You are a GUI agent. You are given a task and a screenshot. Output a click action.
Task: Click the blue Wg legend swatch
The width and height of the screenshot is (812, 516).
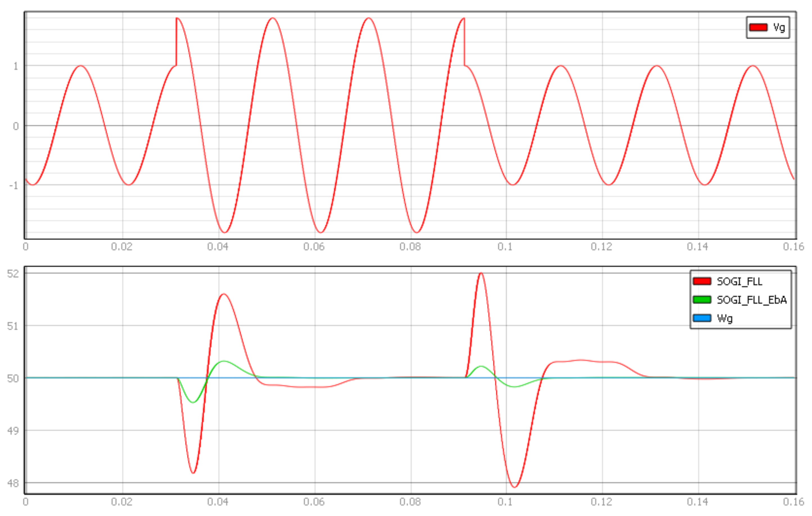tap(702, 318)
